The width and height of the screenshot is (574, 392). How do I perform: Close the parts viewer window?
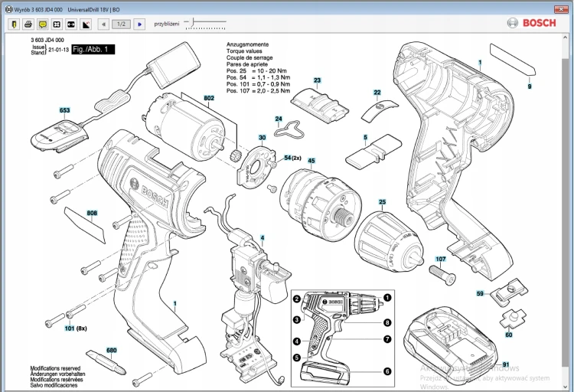tap(560, 9)
